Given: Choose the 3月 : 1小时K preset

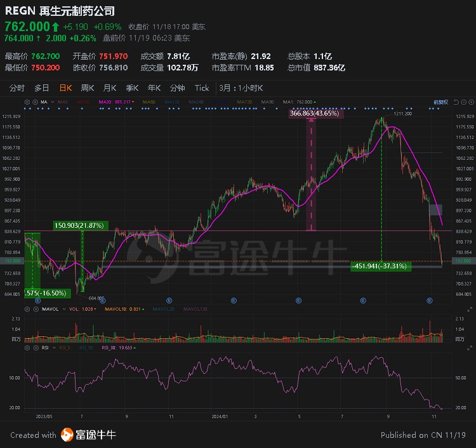Looking at the screenshot, I should click(x=241, y=88).
